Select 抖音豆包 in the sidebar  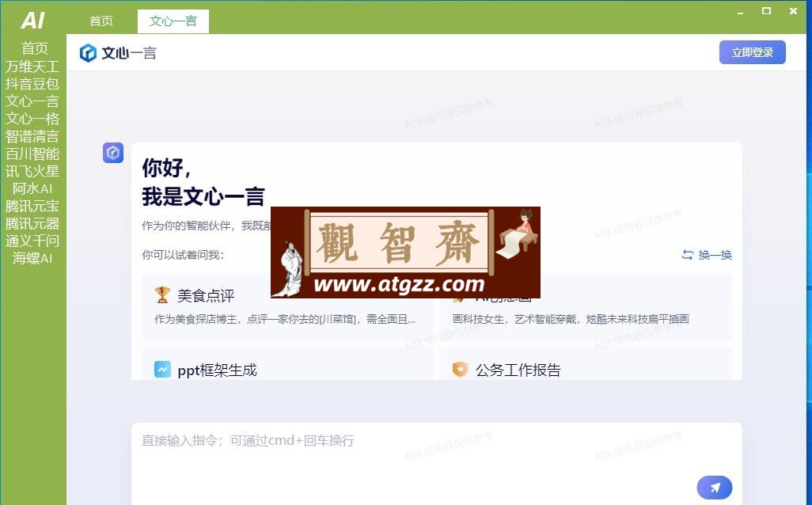tap(32, 84)
